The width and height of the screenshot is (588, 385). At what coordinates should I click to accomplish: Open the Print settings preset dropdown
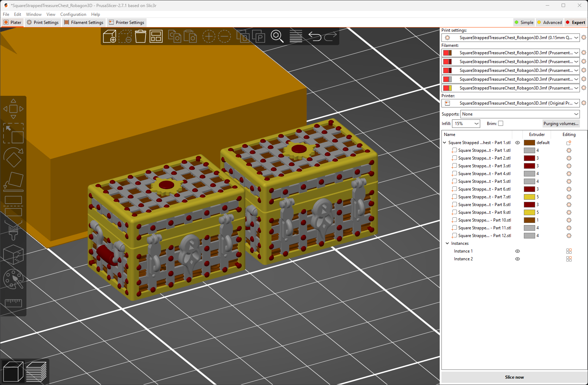click(510, 38)
